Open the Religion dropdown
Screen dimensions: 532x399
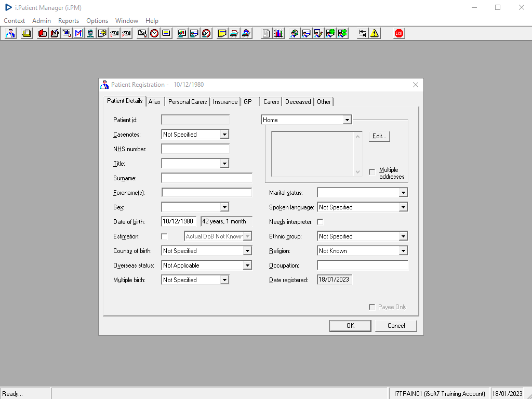tap(403, 251)
